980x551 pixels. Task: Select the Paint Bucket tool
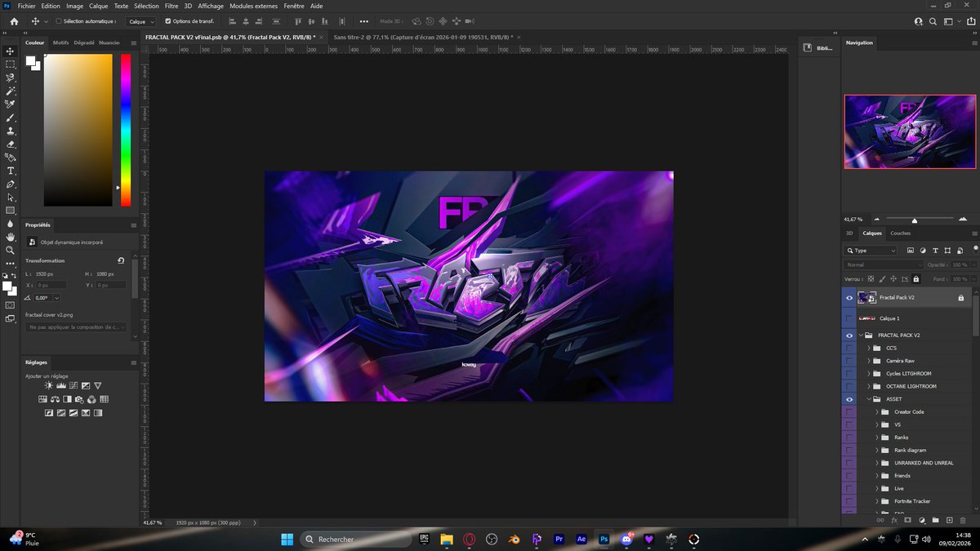pos(11,157)
